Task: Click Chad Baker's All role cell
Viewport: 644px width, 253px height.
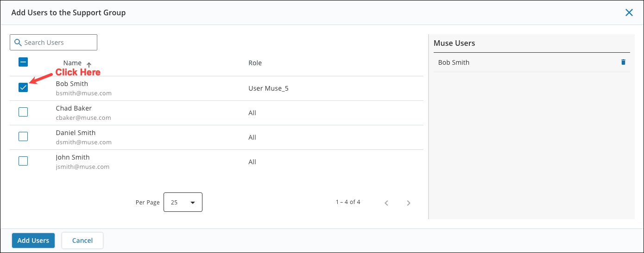Action: (253, 113)
